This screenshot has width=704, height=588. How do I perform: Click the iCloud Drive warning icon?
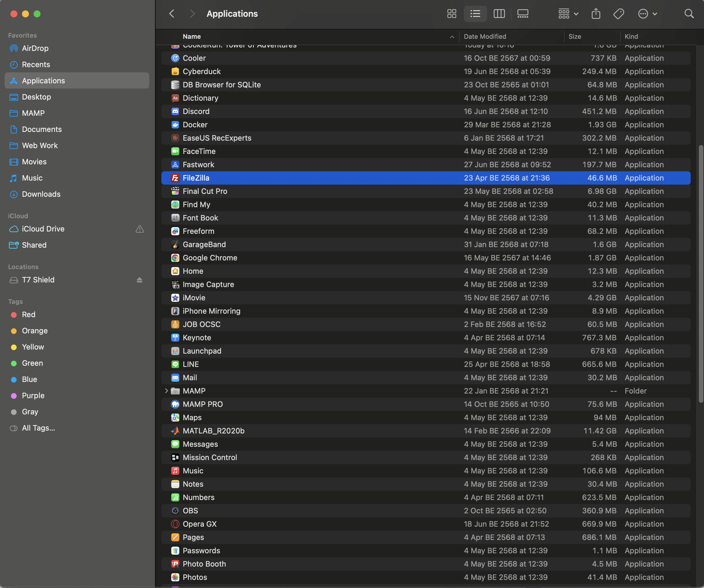click(x=139, y=229)
